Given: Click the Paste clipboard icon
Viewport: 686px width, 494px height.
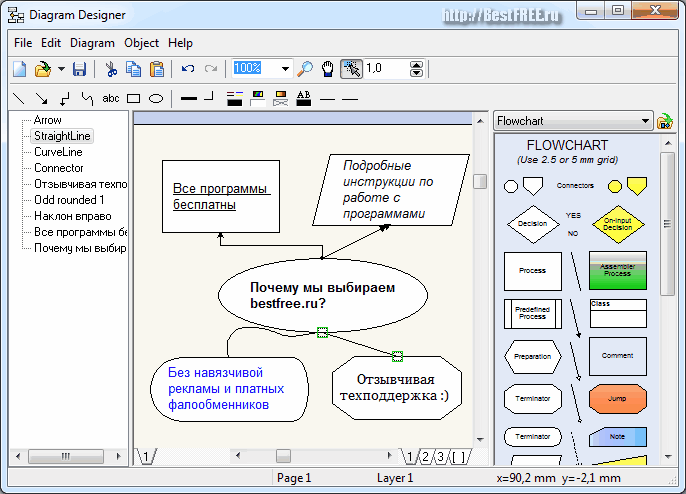Looking at the screenshot, I should tap(157, 69).
